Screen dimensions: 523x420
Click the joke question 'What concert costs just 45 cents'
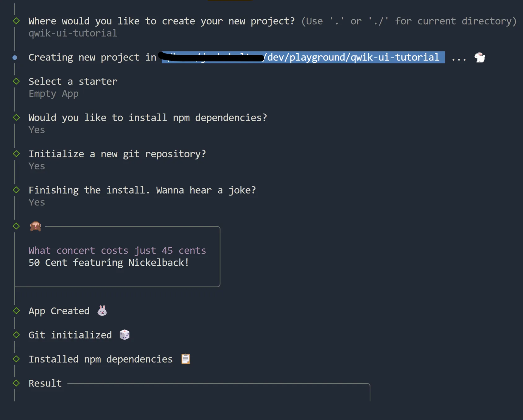117,250
